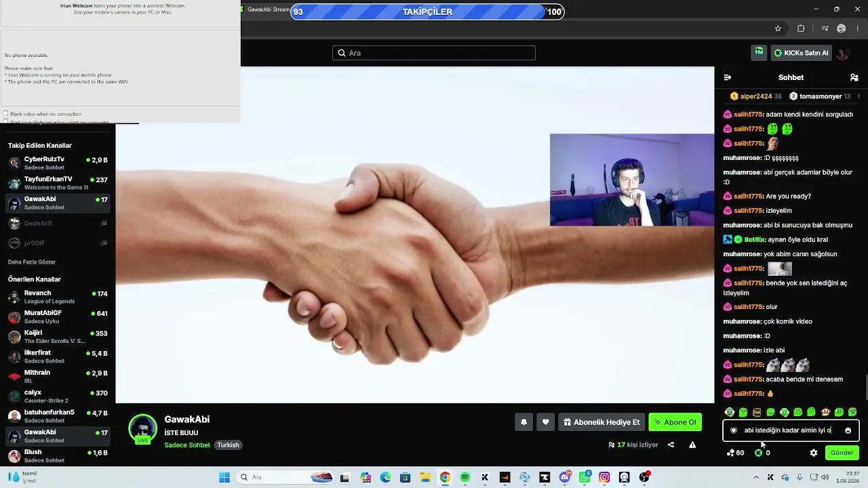Click Abonelik Hediye Et button

tap(601, 422)
